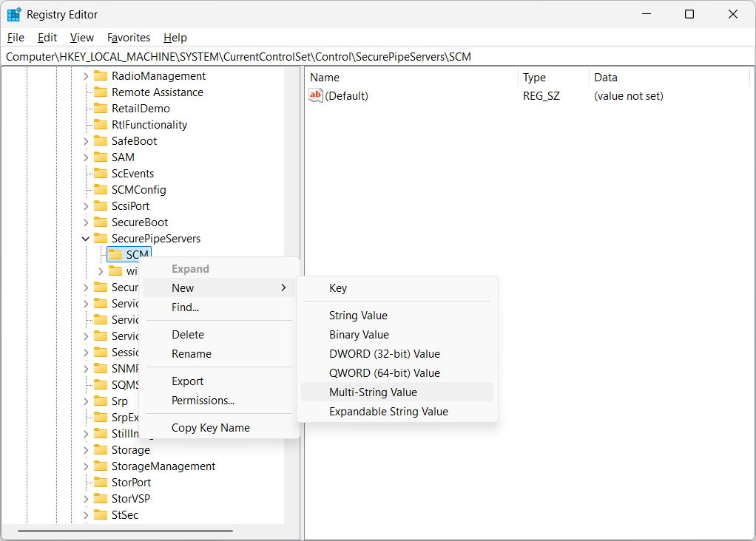Click the REG_SZ type cell
Image resolution: width=756 pixels, height=541 pixels.
[x=541, y=96]
